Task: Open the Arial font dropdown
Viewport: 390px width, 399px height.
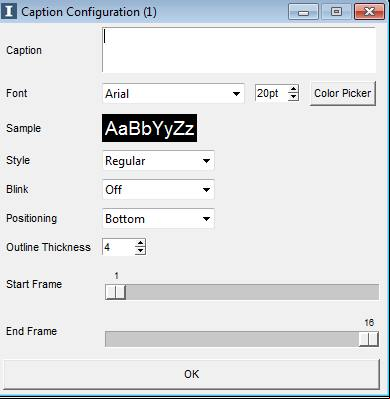Action: pyautogui.click(x=173, y=93)
